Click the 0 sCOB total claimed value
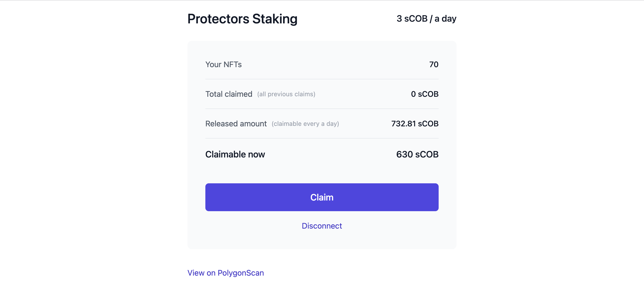Image resolution: width=644 pixels, height=296 pixels. tap(424, 94)
